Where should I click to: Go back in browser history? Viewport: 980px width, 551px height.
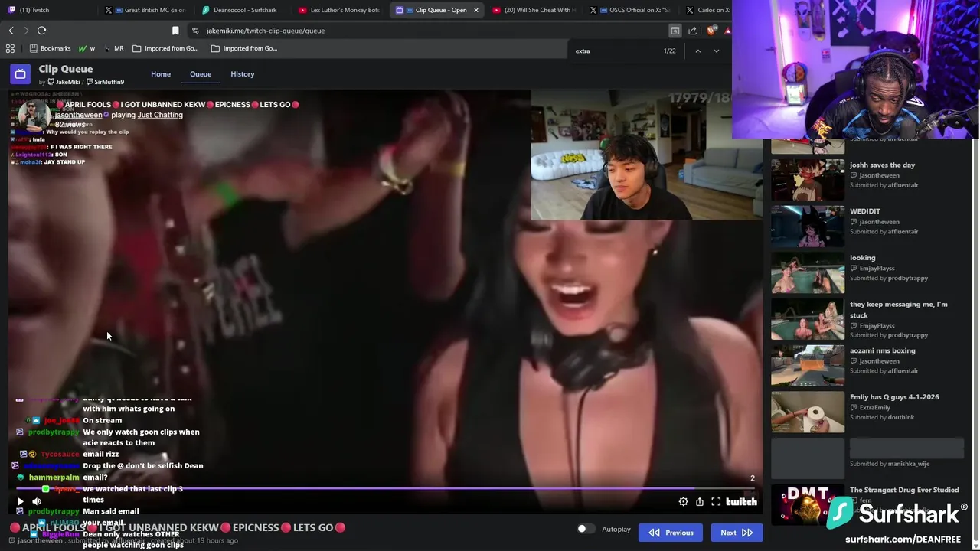[x=11, y=31]
